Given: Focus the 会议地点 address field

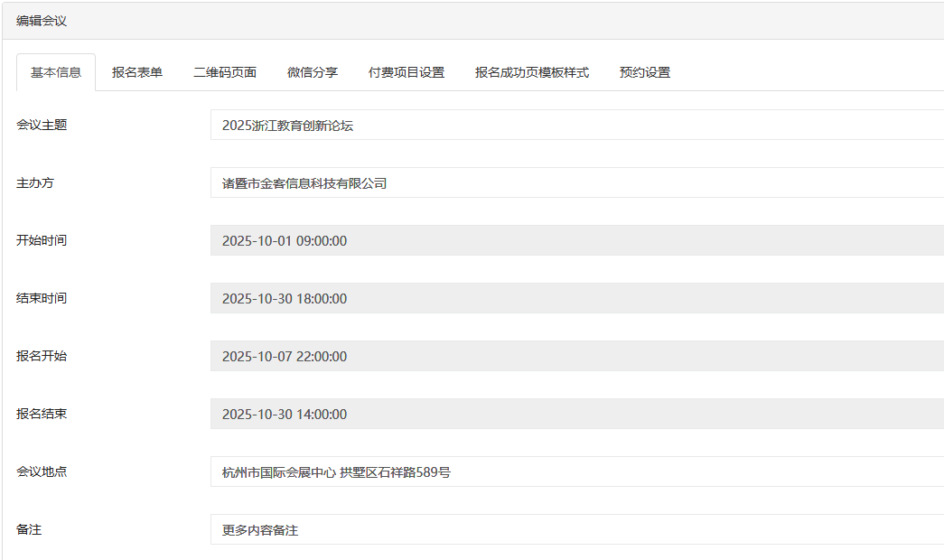Looking at the screenshot, I should (576, 472).
